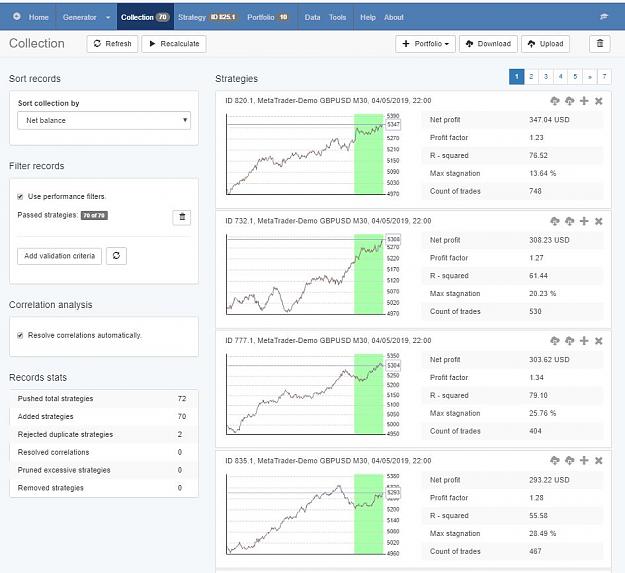This screenshot has width=625, height=573.
Task: Click the Passed strategies 70 of 70 badge
Action: 94,216
